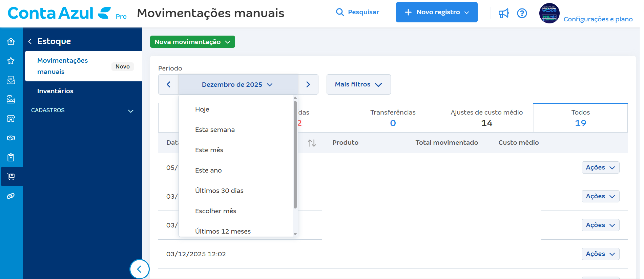Select Últimos 12 meses option
644x279 pixels.
point(236,231)
